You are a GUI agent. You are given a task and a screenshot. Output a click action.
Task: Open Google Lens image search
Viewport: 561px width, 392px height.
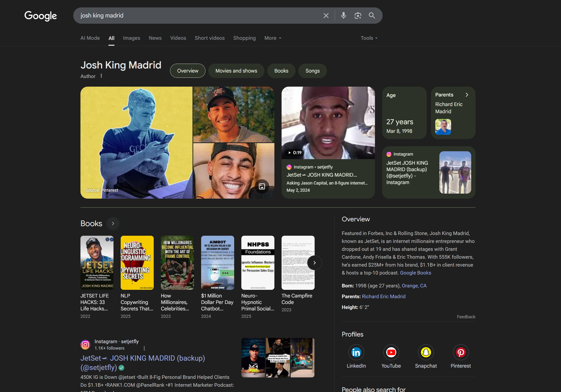(358, 15)
